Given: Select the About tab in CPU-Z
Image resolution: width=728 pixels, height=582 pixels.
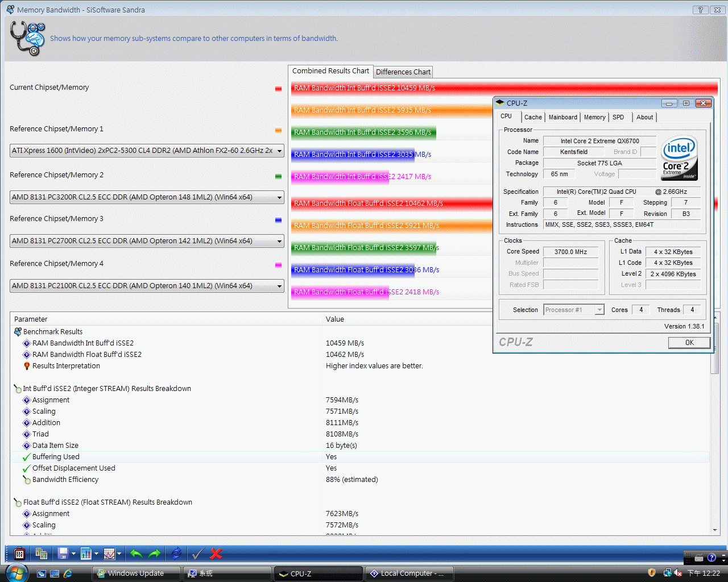Looking at the screenshot, I should point(645,117).
